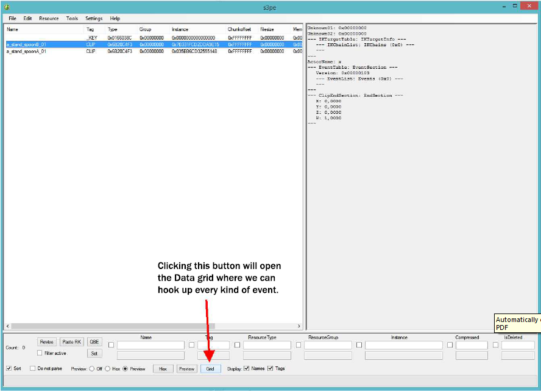This screenshot has height=392, width=541.
Task: Select the a_stand_spoonB_01 resource row
Action: pos(154,44)
